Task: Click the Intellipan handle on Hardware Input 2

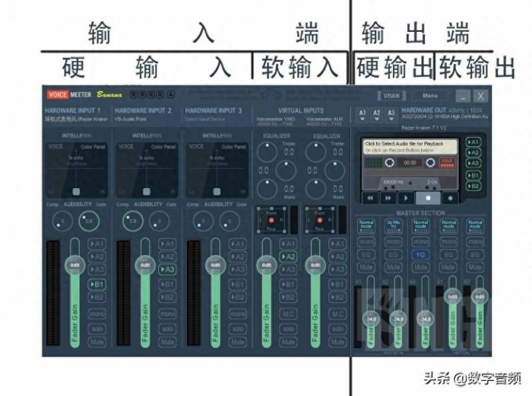Action: click(146, 191)
